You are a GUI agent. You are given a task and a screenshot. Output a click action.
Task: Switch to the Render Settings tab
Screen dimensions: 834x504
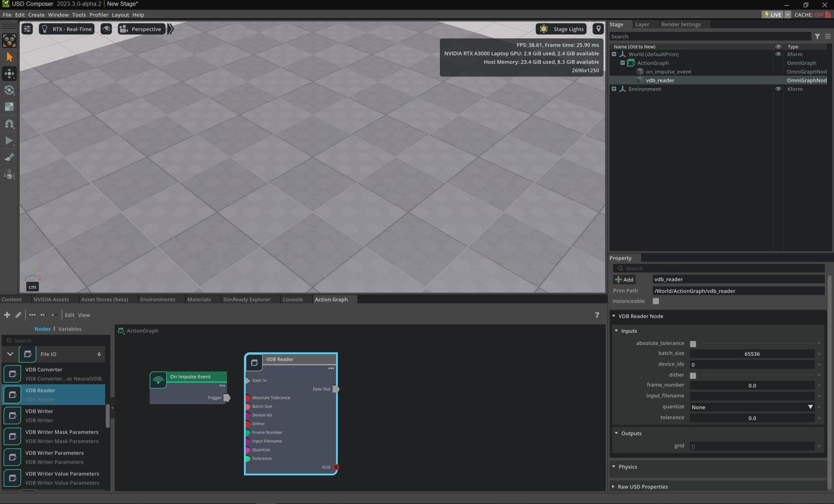point(681,24)
